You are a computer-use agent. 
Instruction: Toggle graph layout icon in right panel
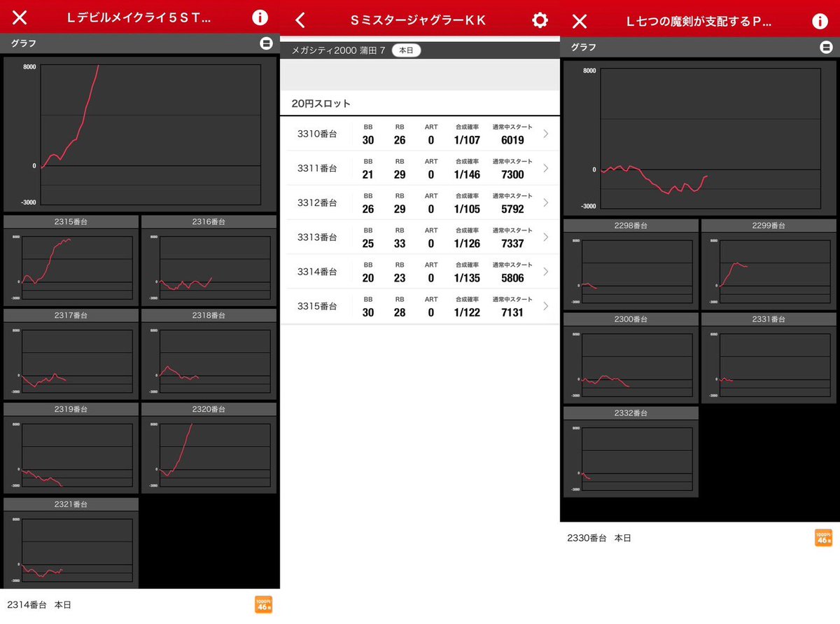point(826,47)
